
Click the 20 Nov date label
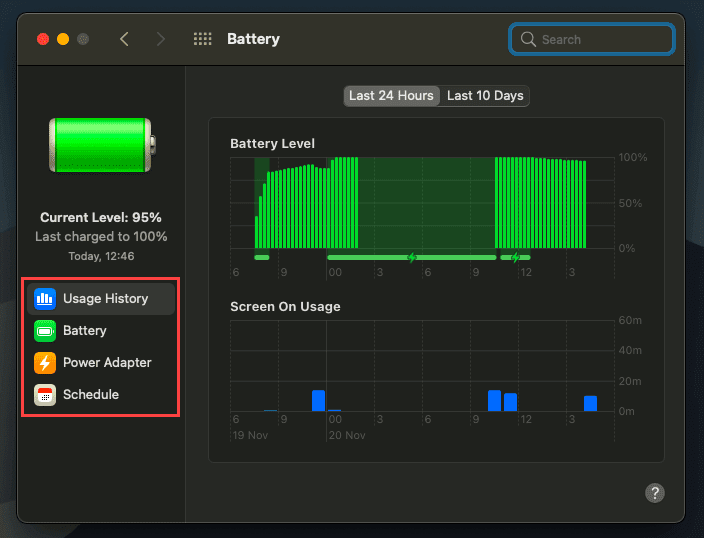point(347,435)
